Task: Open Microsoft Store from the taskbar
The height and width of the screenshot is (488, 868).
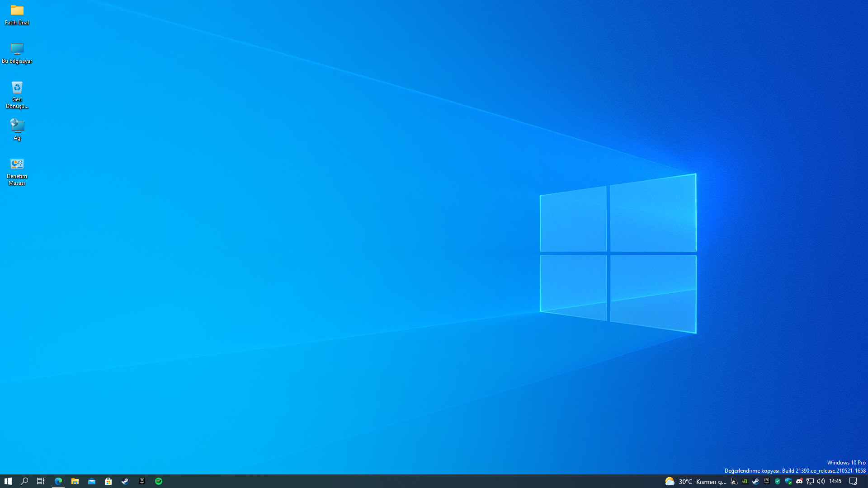Action: (108, 481)
